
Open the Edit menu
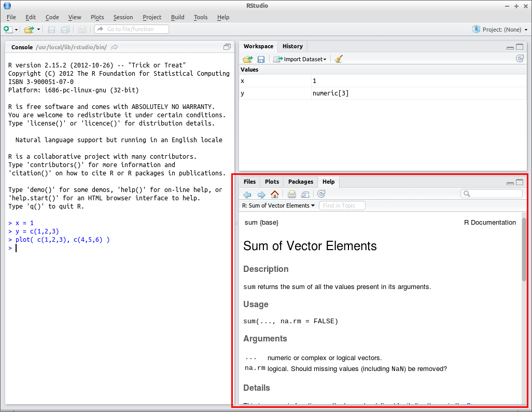31,17
